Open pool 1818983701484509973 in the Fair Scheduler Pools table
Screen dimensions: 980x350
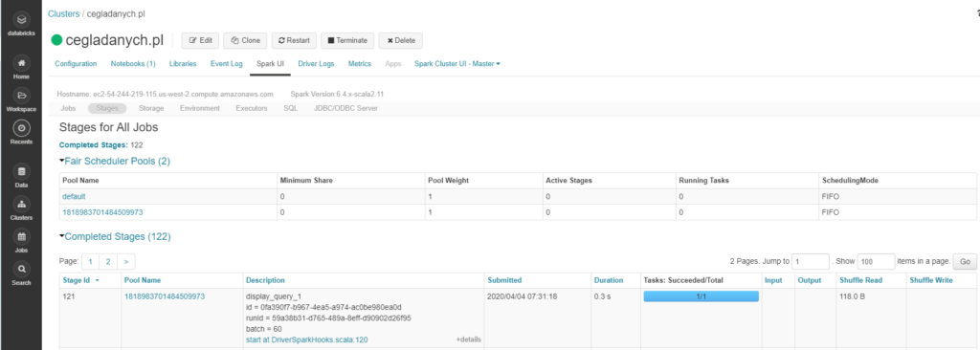coord(102,212)
